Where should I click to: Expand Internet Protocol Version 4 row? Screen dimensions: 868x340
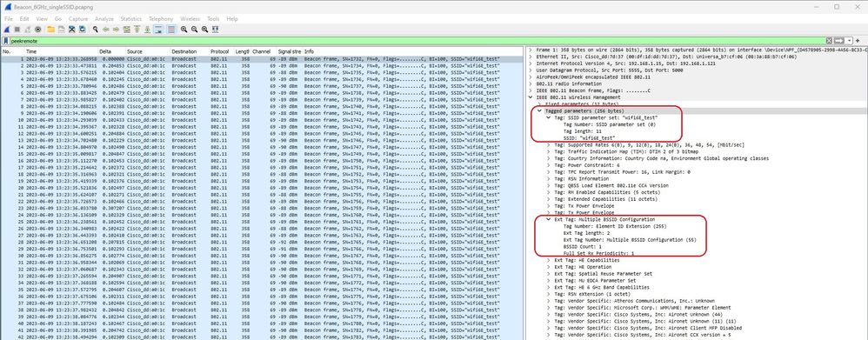click(x=531, y=63)
